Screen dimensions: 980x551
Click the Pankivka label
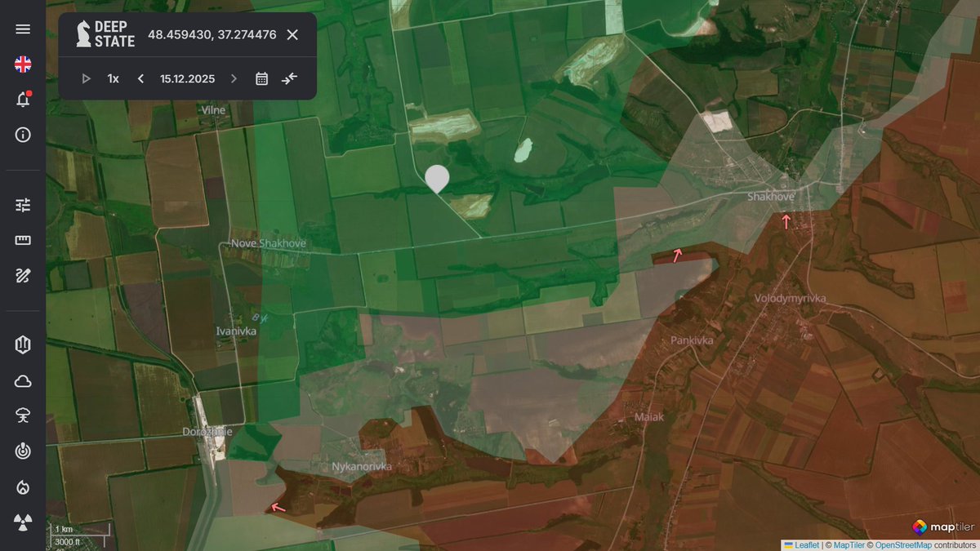click(692, 340)
